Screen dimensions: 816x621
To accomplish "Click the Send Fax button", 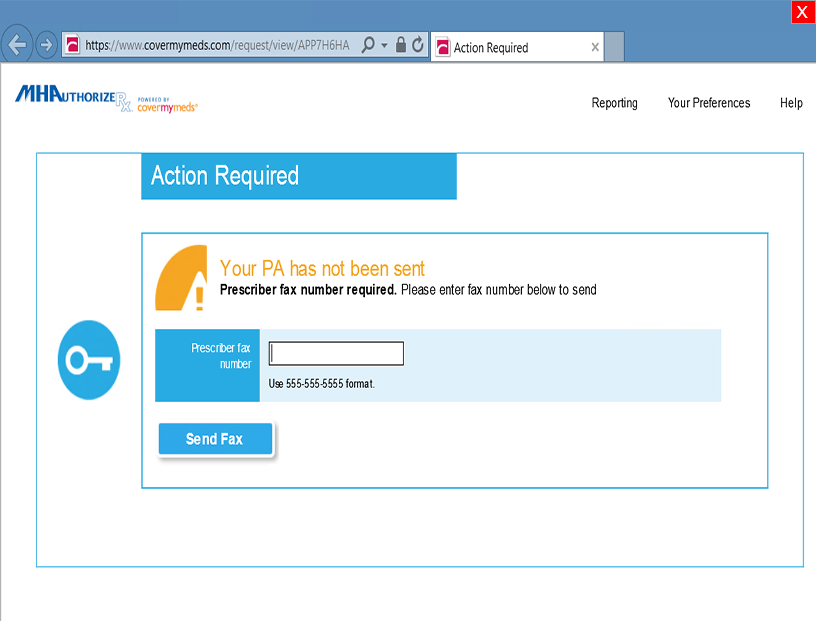I will coord(215,439).
